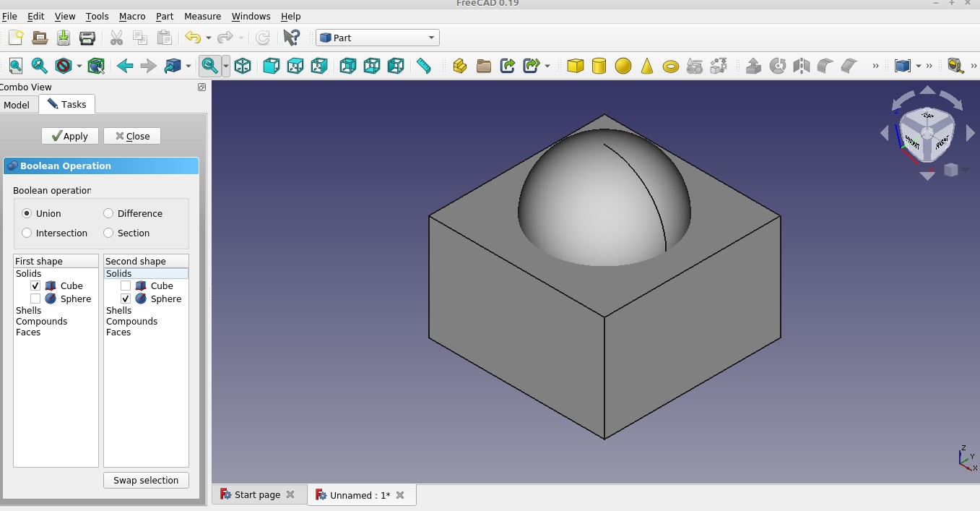Choose the Intersection boolean option
Image resolution: width=980 pixels, height=511 pixels.
pos(27,233)
